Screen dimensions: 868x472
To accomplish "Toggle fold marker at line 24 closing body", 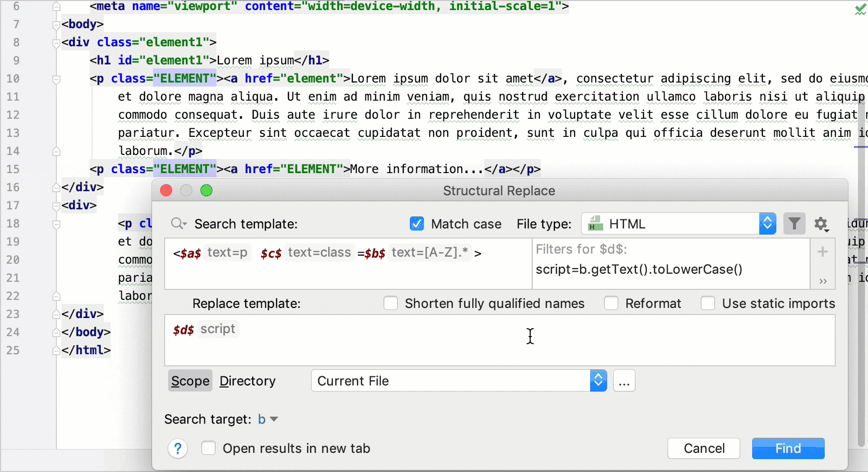I will click(x=56, y=332).
